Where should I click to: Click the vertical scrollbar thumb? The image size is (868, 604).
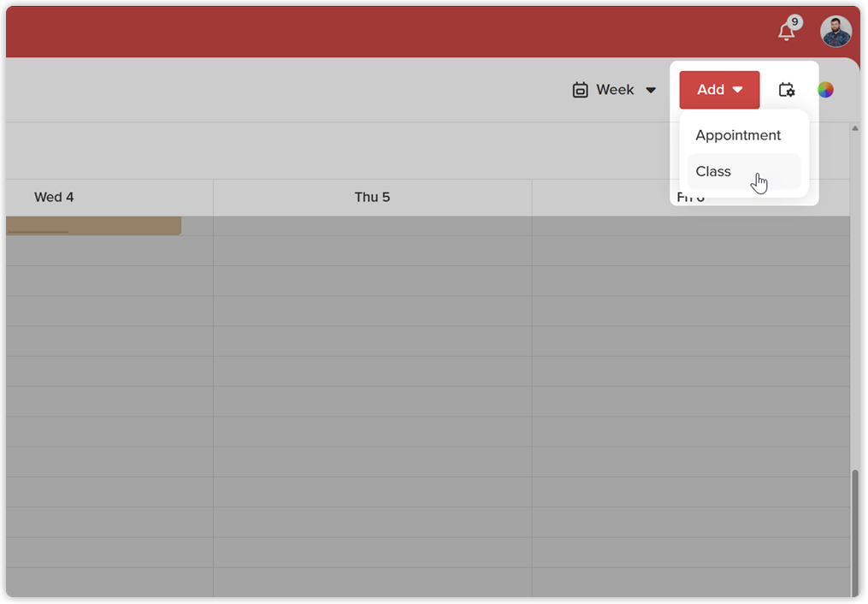pyautogui.click(x=854, y=532)
